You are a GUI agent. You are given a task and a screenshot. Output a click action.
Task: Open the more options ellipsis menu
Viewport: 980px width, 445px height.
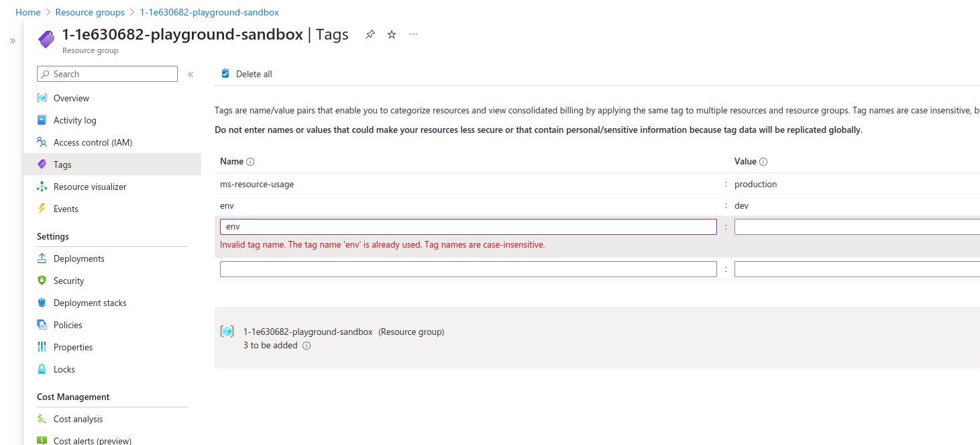pos(413,34)
